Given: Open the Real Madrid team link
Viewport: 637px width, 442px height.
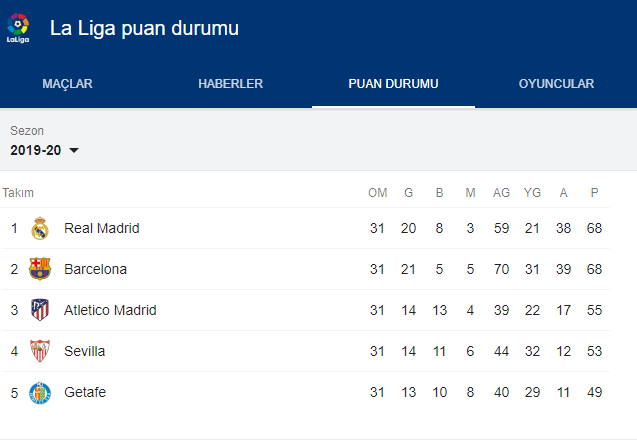Looking at the screenshot, I should click(101, 228).
